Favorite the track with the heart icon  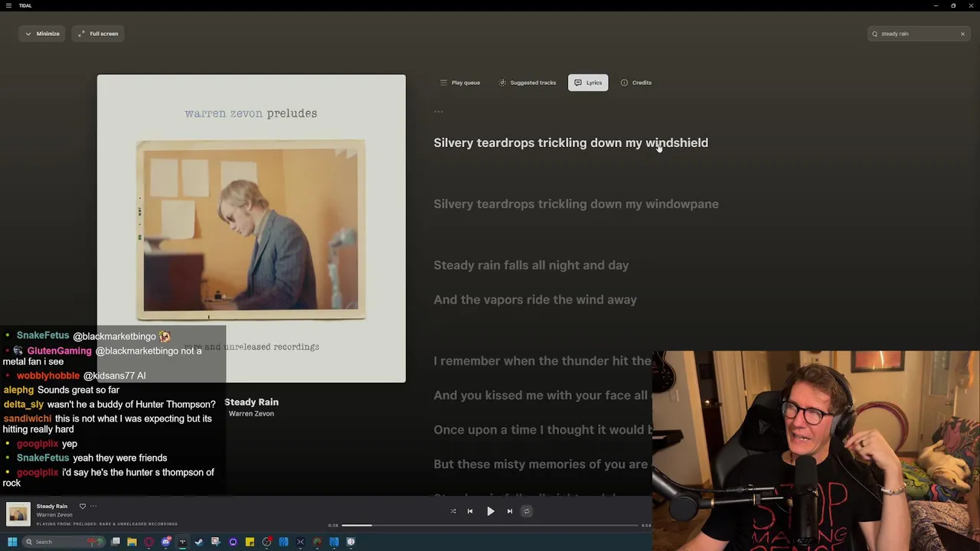83,507
